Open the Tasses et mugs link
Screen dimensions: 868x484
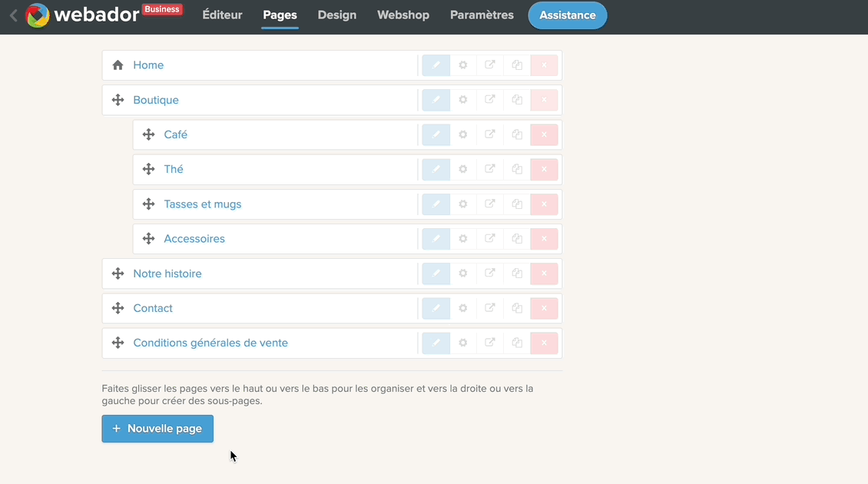point(203,204)
